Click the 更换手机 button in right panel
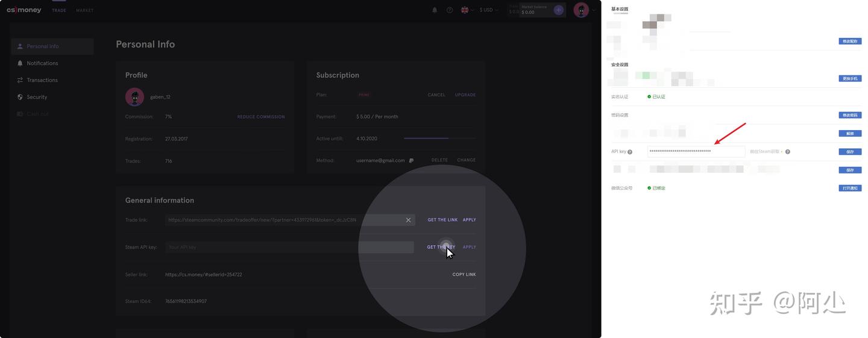The width and height of the screenshot is (868, 338). [850, 78]
